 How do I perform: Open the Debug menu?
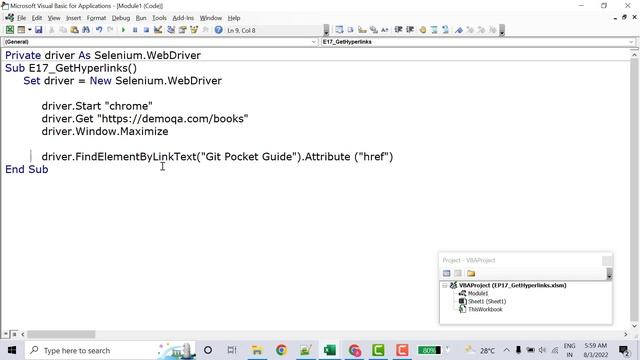(x=120, y=18)
